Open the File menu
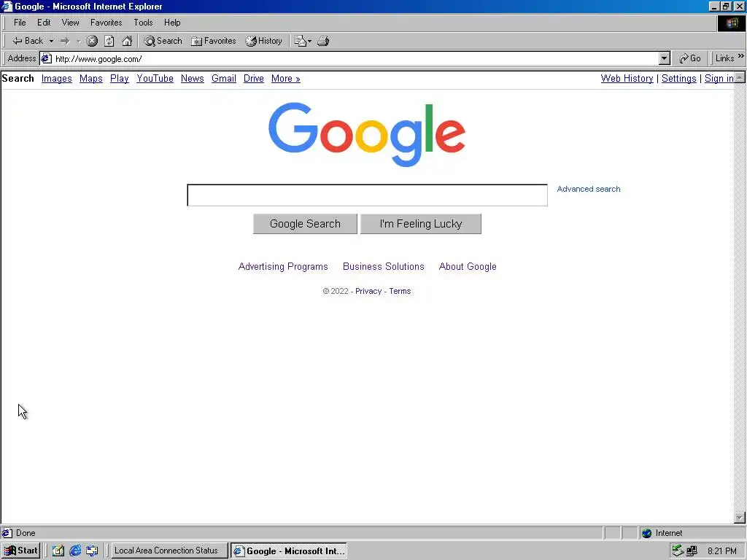Viewport: 747px width, 560px height. 20,23
